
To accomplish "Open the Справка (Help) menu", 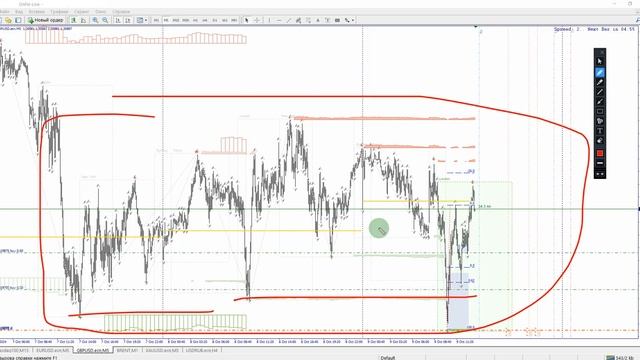I will coord(121,12).
